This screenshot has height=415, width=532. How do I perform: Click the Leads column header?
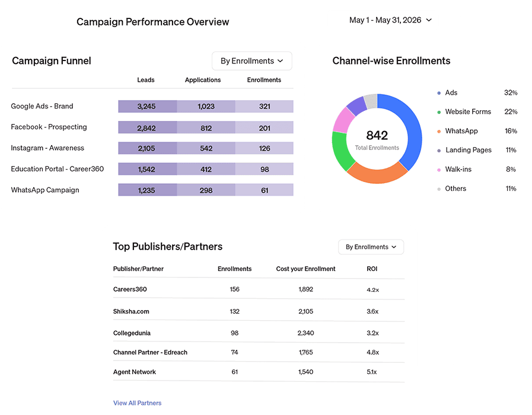tap(146, 80)
